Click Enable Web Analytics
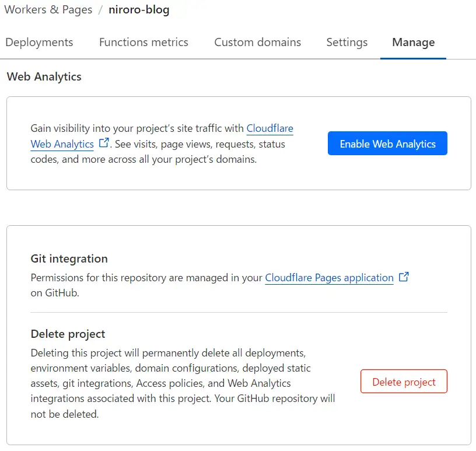The width and height of the screenshot is (476, 451). [387, 143]
